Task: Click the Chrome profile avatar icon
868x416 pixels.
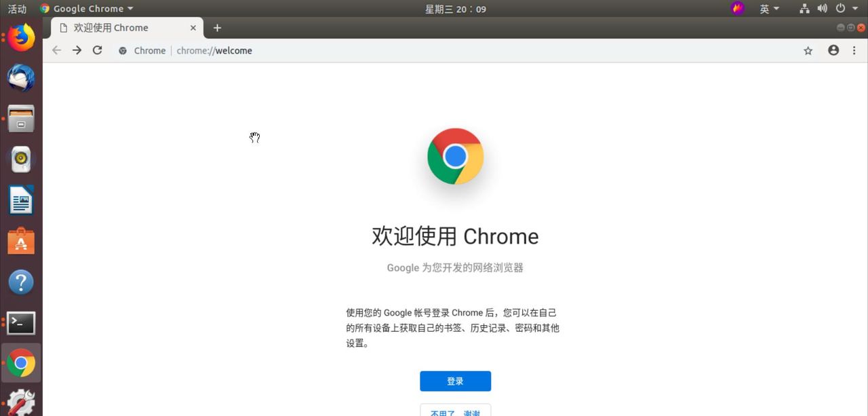Action: pyautogui.click(x=833, y=50)
